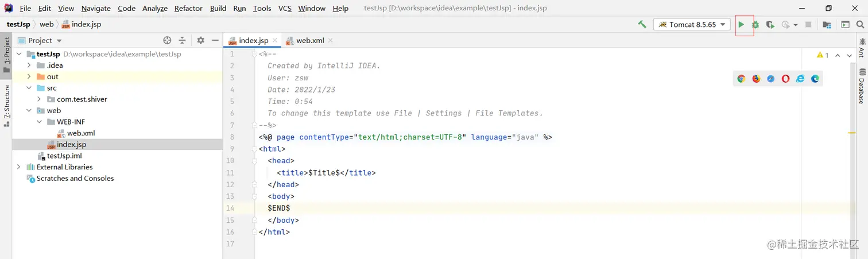The height and width of the screenshot is (259, 868).
Task: Open the VCS menu
Action: click(285, 8)
